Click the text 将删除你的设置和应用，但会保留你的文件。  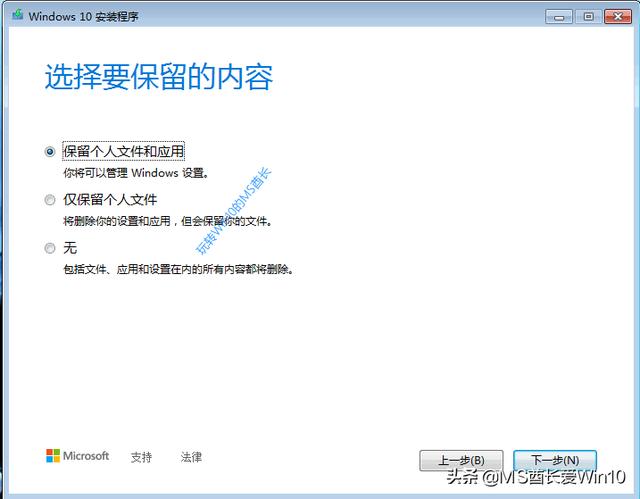(x=168, y=221)
